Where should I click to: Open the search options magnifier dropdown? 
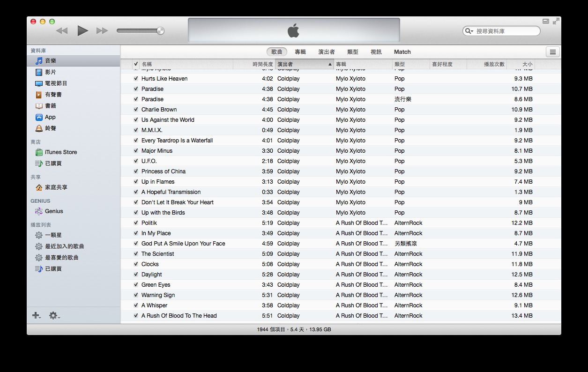pyautogui.click(x=469, y=31)
